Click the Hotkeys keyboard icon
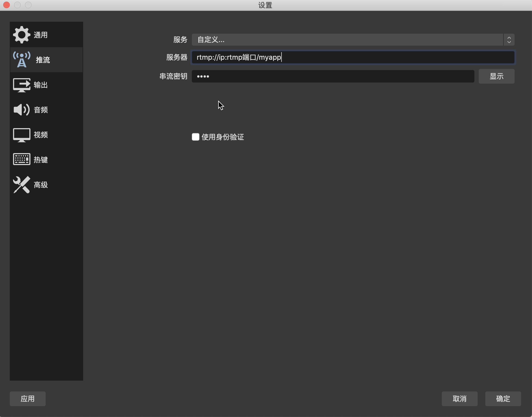The height and width of the screenshot is (417, 532). 22,159
